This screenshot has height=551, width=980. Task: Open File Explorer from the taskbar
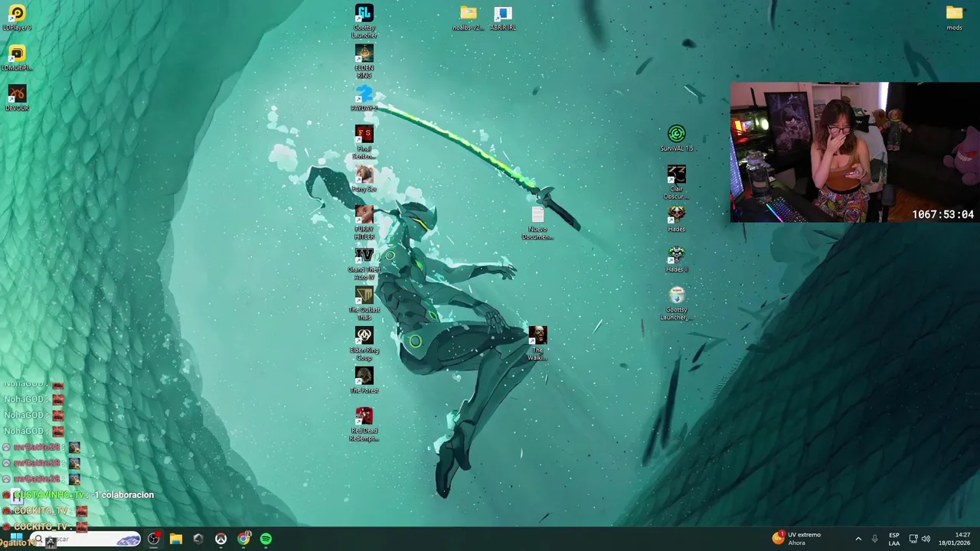(x=176, y=539)
